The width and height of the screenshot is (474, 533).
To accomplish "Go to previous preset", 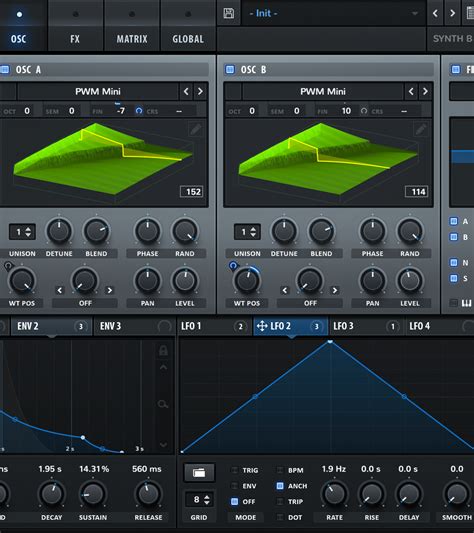I will [x=435, y=13].
